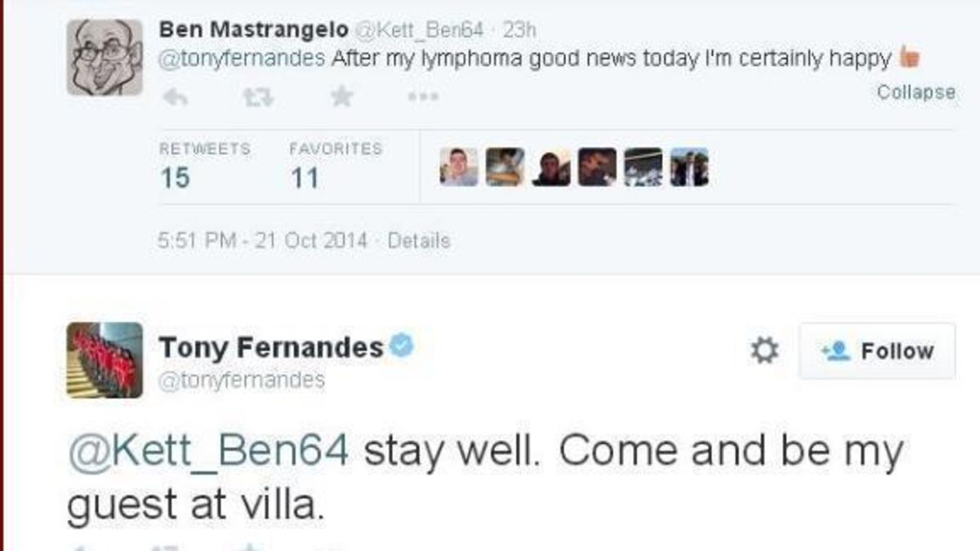This screenshot has width=980, height=551.
Task: Click the first avatar in the favoriters row
Action: tap(458, 167)
